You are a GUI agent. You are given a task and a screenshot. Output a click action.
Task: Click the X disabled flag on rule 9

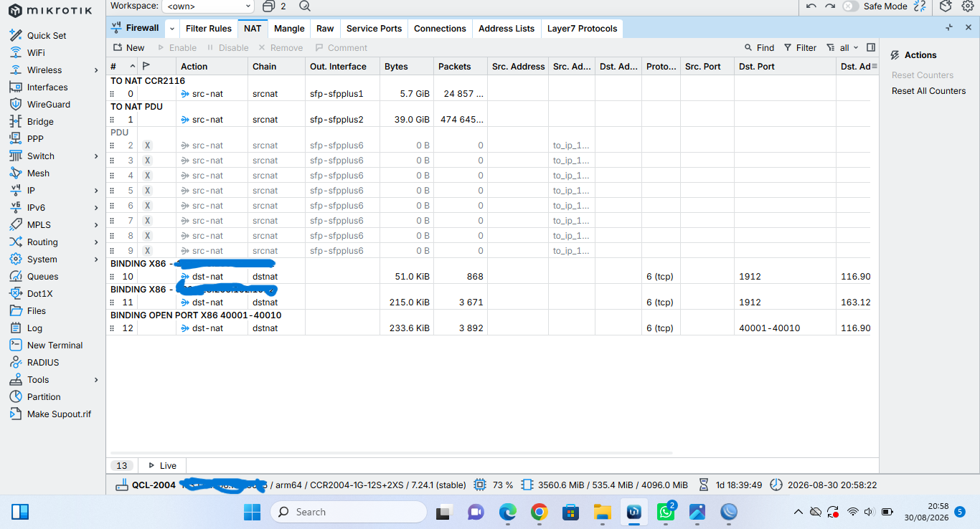[x=147, y=251]
